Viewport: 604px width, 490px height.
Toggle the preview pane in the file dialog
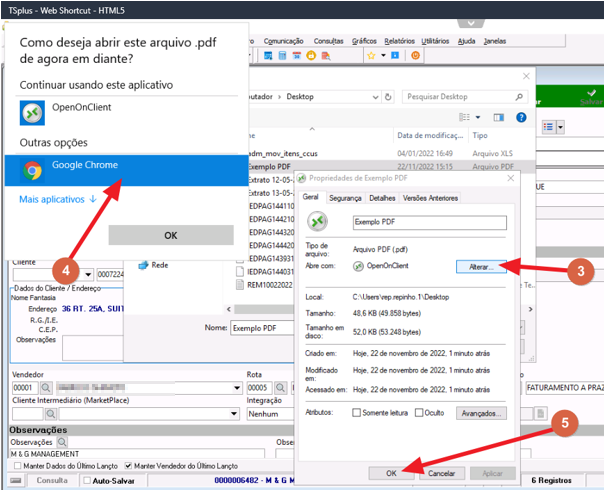(499, 117)
